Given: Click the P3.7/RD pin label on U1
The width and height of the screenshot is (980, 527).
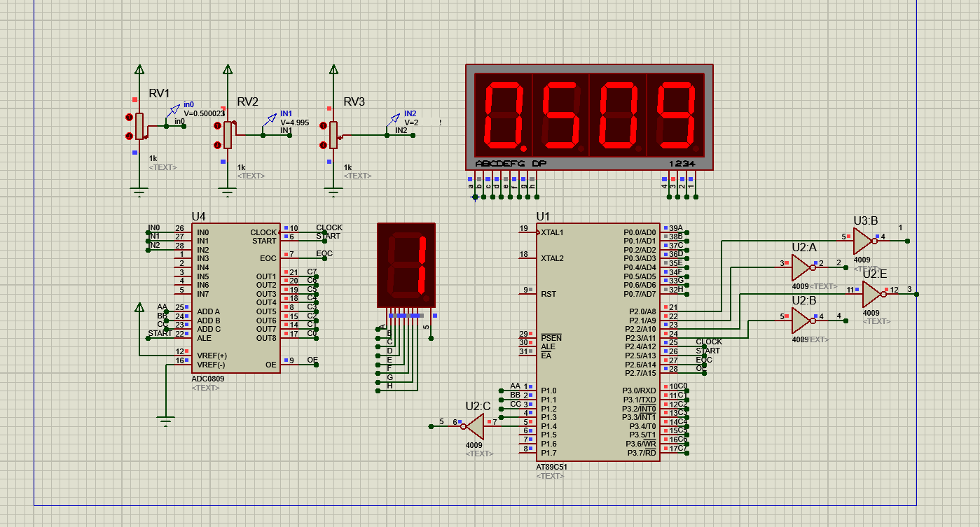Looking at the screenshot, I should [x=640, y=453].
